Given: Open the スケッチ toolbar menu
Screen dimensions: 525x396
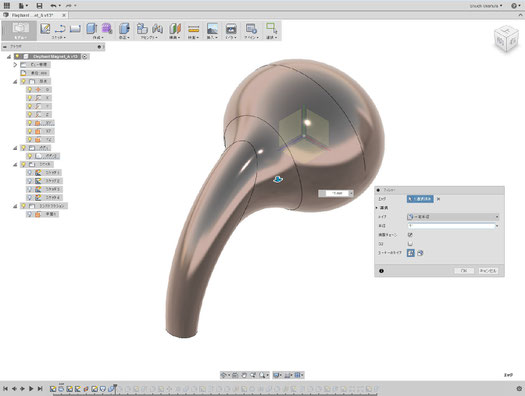Looking at the screenshot, I should [x=59, y=37].
